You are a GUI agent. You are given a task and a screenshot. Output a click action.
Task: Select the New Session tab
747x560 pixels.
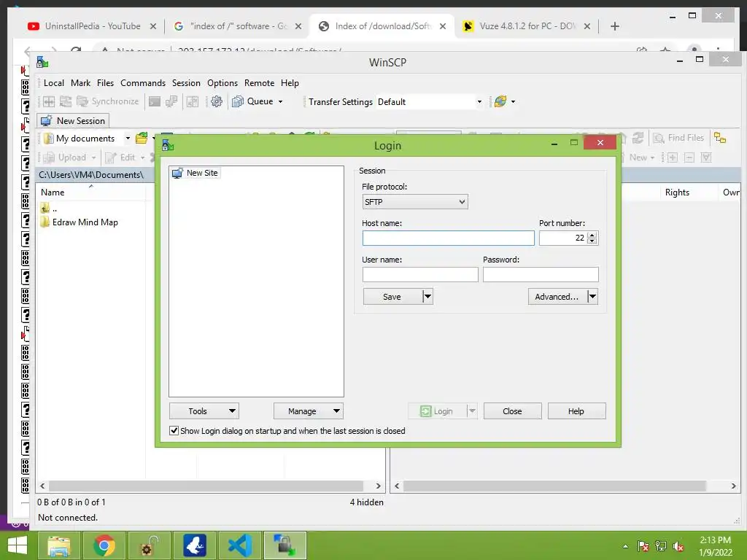coord(74,121)
